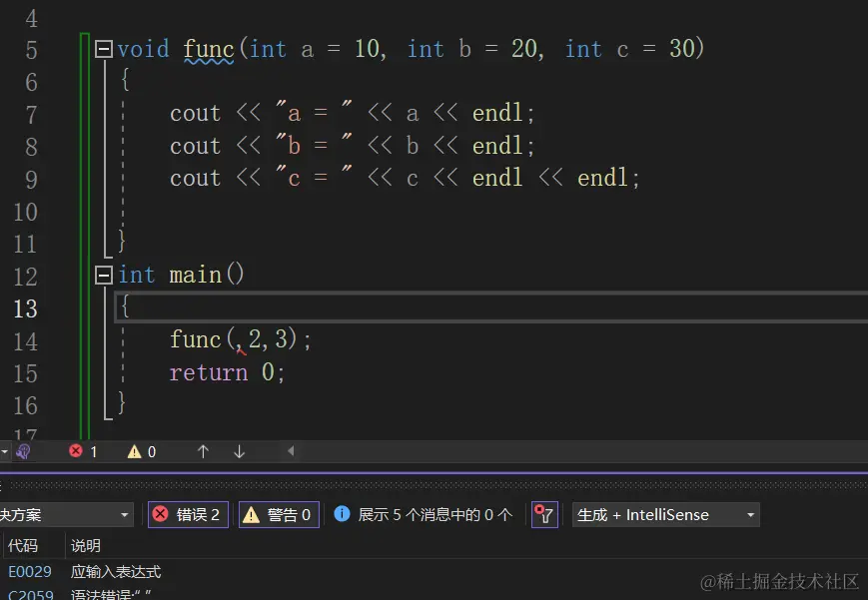This screenshot has height=600, width=868.
Task: Toggle the messages filter showing 展示 5 个消息中的 0 个
Action: pos(424,515)
